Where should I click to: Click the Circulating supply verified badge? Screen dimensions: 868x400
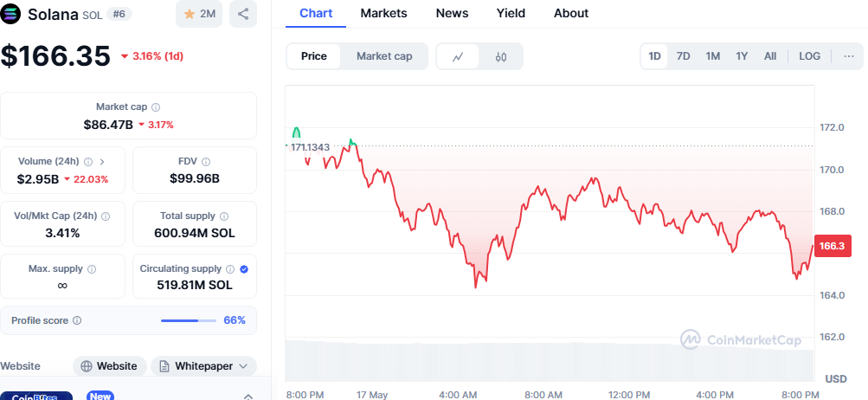(244, 269)
